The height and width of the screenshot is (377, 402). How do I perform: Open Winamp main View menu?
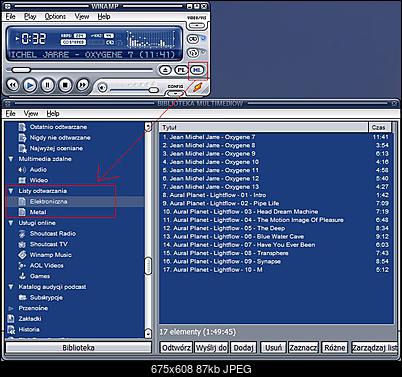point(82,16)
